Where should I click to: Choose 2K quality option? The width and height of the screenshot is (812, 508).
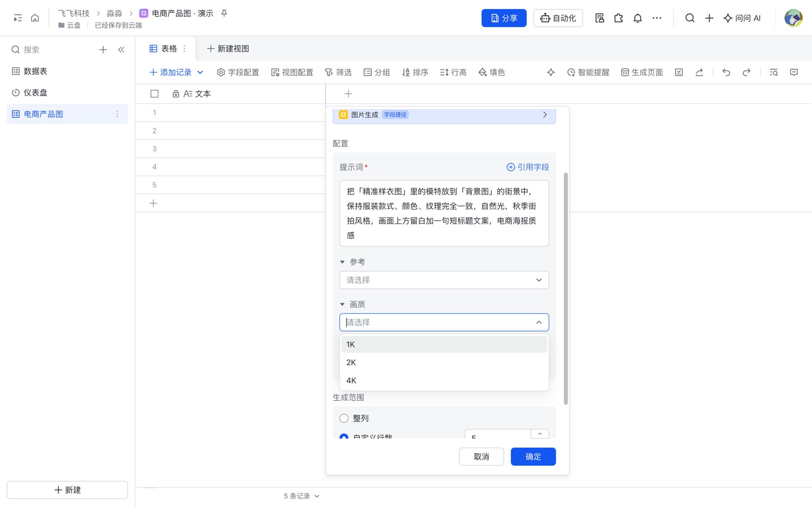444,362
